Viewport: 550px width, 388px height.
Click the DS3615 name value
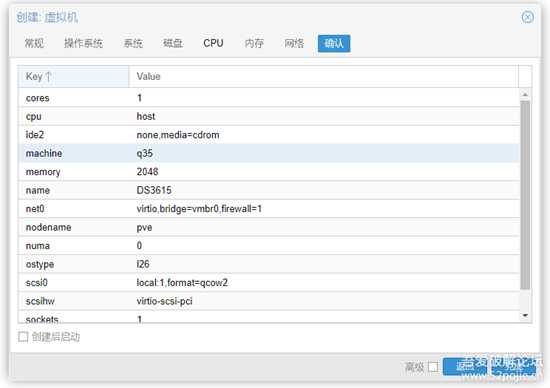tap(154, 190)
